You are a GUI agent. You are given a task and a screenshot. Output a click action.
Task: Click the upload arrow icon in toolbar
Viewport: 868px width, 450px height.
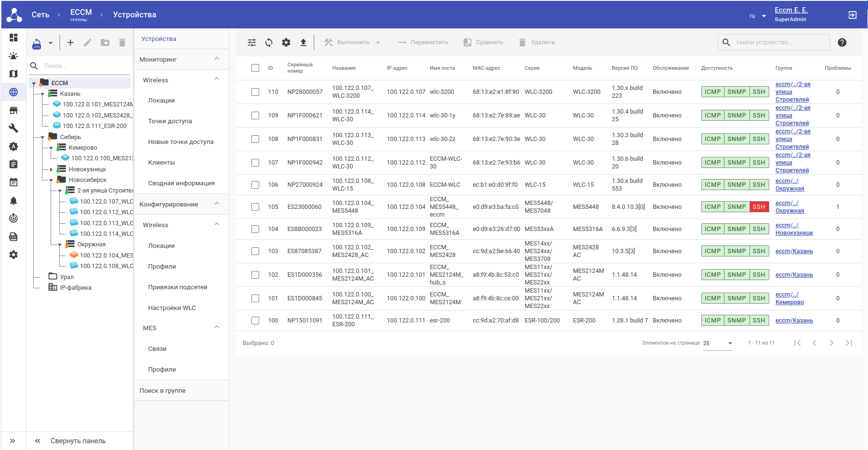(x=303, y=42)
